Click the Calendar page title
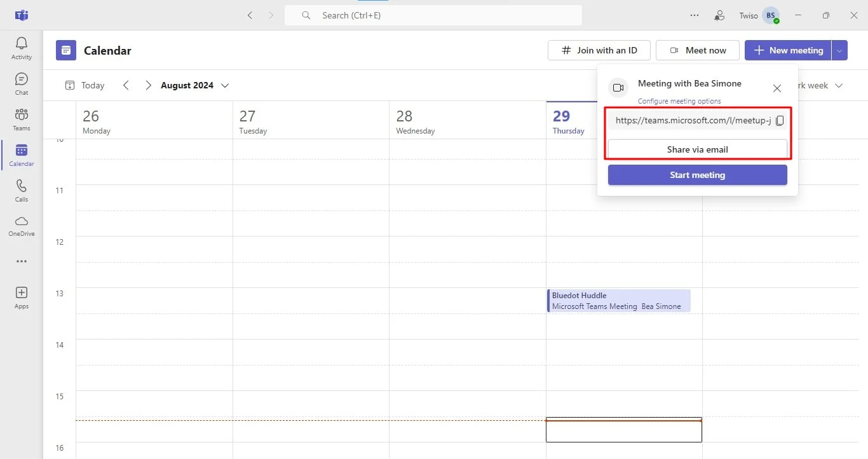 (107, 51)
